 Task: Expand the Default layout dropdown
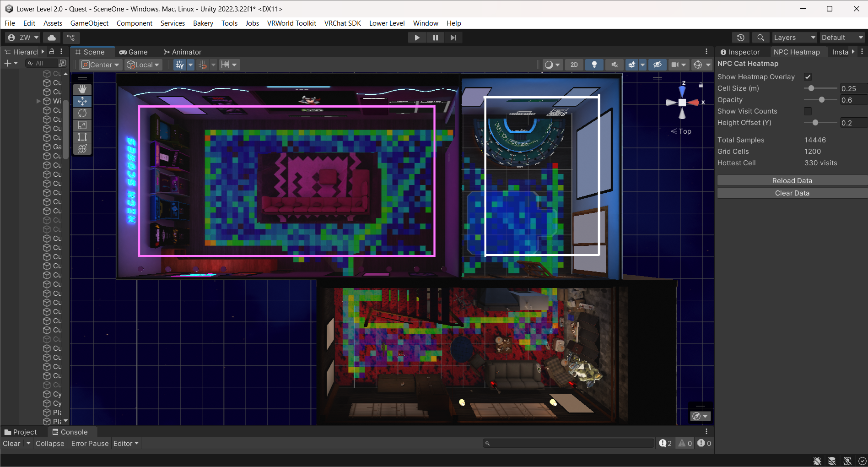pos(841,38)
